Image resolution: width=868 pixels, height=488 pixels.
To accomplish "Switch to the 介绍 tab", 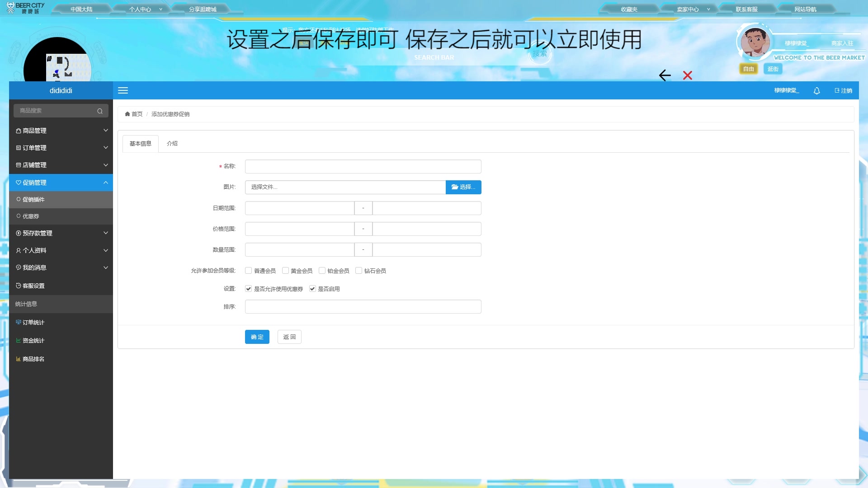I will pos(172,144).
